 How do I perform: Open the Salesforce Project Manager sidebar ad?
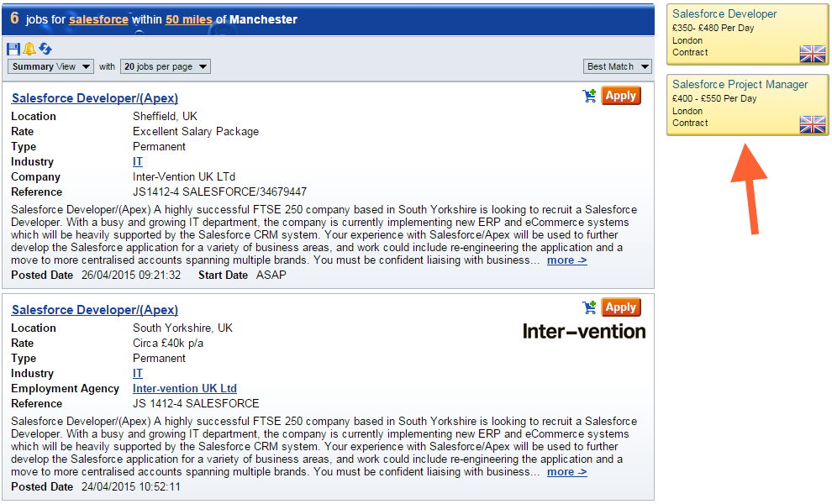point(740,85)
